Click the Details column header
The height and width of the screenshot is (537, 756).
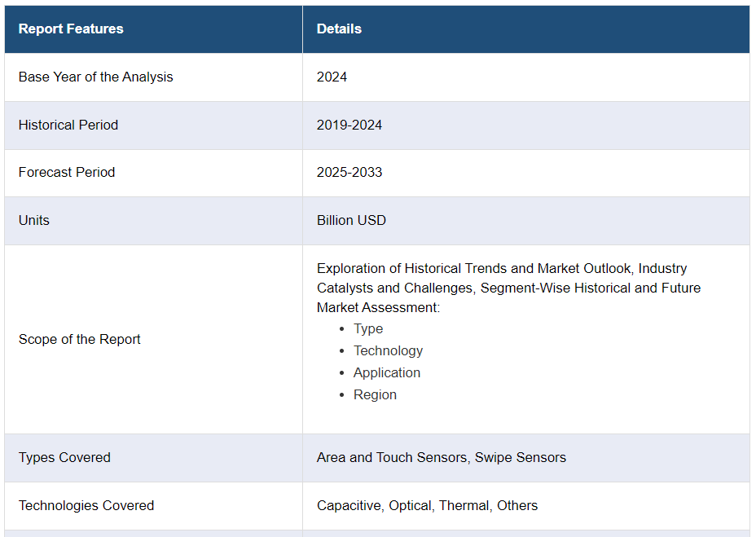coord(339,29)
